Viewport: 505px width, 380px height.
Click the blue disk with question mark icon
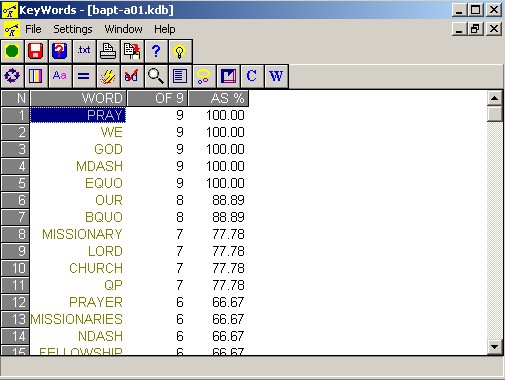click(60, 51)
